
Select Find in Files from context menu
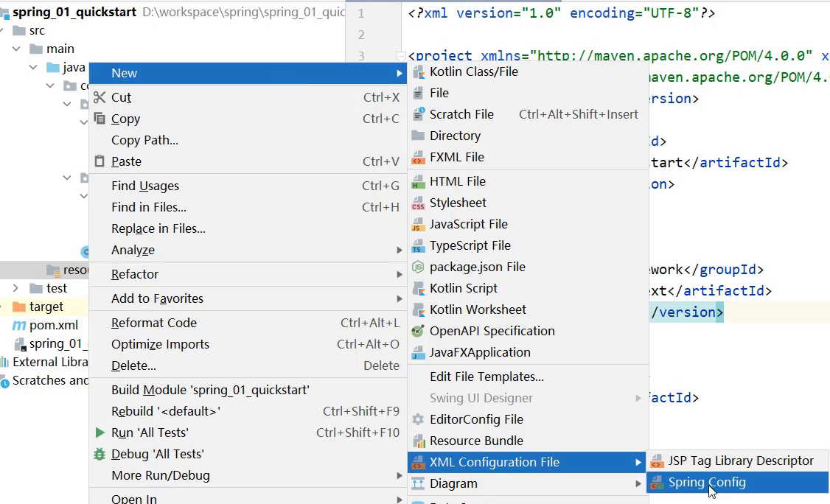(x=149, y=207)
